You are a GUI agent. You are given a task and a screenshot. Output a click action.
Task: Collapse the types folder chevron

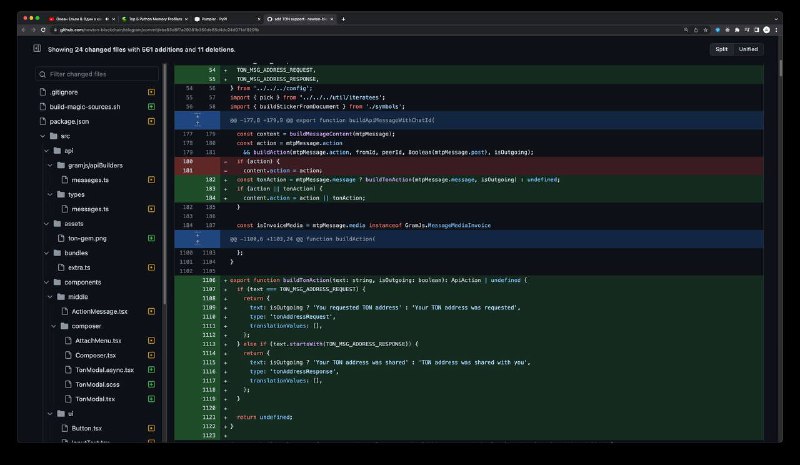click(50, 194)
